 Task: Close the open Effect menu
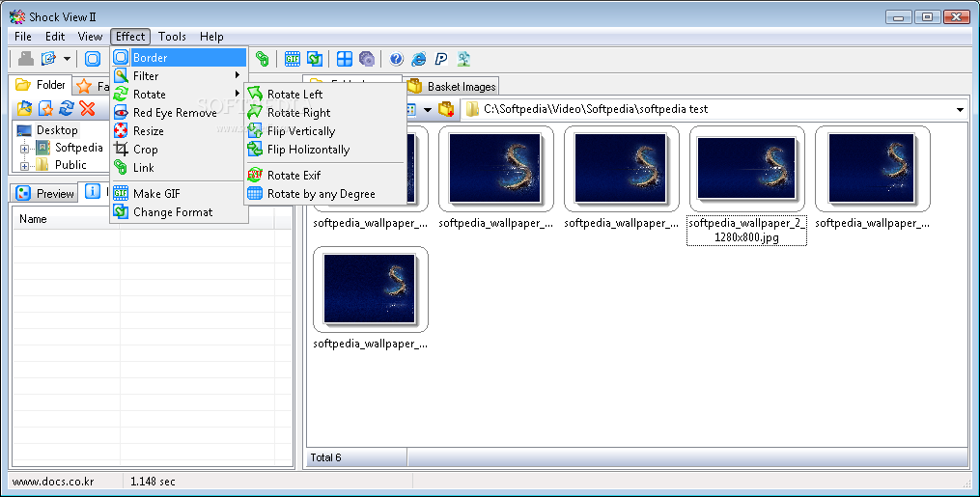coord(130,37)
